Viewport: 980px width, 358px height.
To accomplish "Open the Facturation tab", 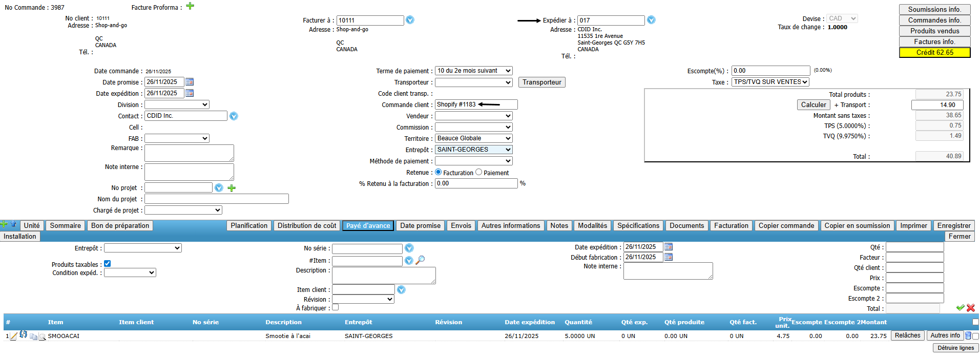I will pos(731,226).
